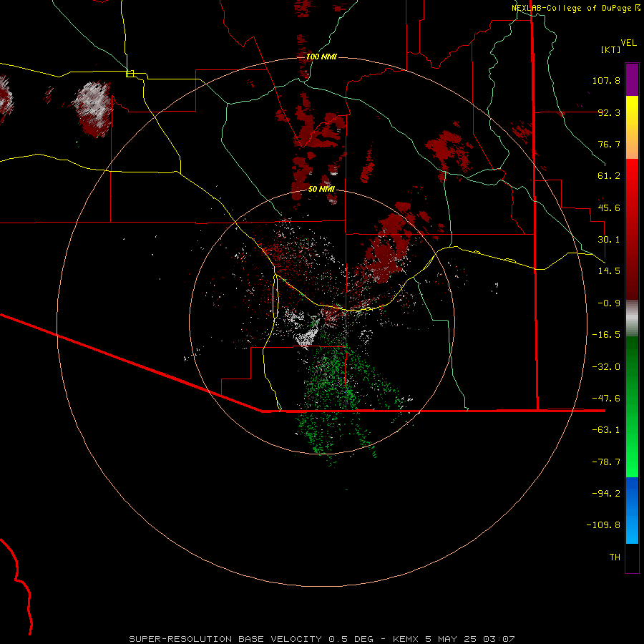Click the 100 NMI range ring label

[x=321, y=57]
